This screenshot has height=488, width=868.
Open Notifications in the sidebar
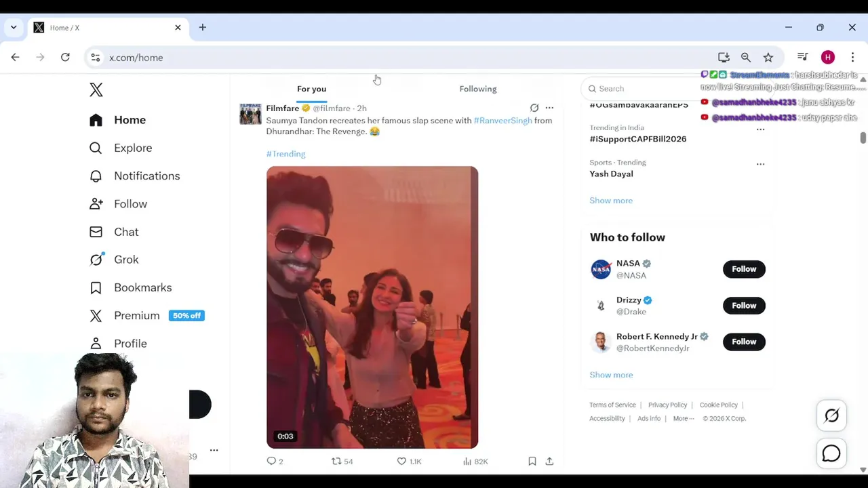[x=135, y=176]
